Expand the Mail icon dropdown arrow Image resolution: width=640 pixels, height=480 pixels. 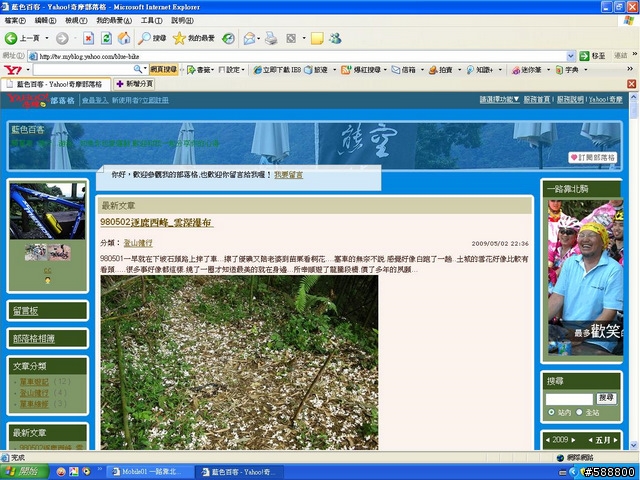[x=258, y=38]
